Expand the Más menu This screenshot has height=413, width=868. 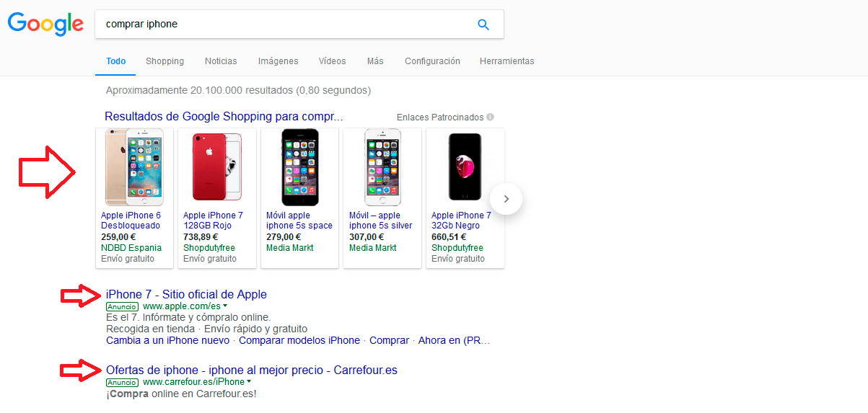point(375,61)
